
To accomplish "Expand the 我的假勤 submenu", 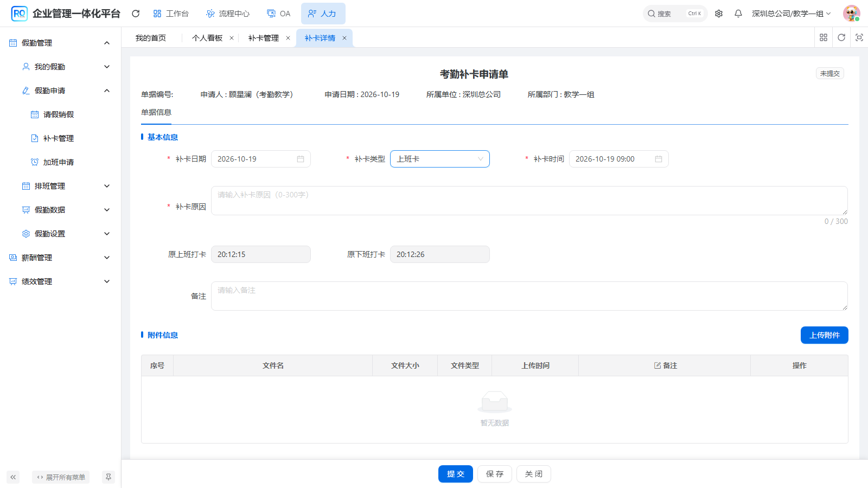I will 60,67.
